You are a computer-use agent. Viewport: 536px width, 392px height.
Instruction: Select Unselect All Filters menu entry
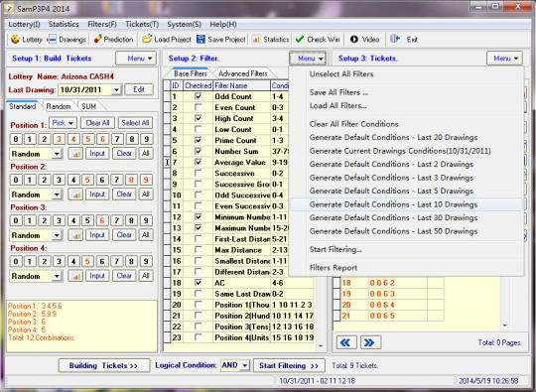click(341, 74)
